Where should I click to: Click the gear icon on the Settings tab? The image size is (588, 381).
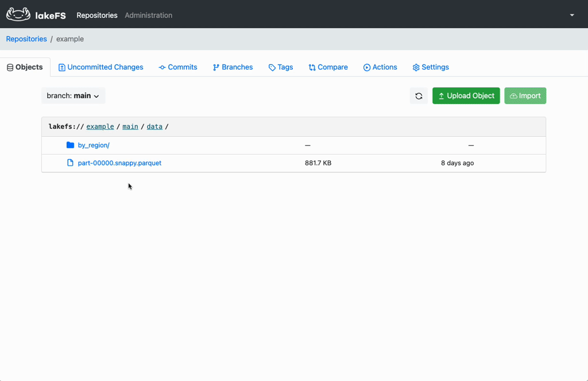click(415, 67)
